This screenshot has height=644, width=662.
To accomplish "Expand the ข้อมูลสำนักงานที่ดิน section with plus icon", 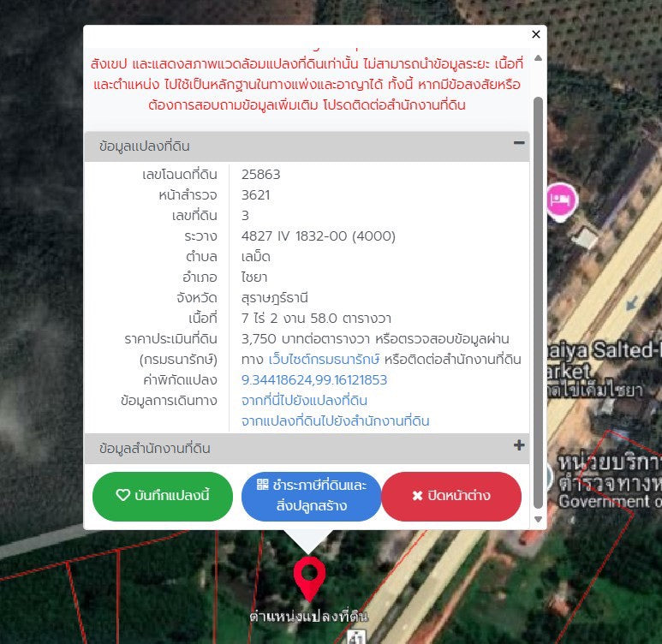I will pyautogui.click(x=518, y=445).
